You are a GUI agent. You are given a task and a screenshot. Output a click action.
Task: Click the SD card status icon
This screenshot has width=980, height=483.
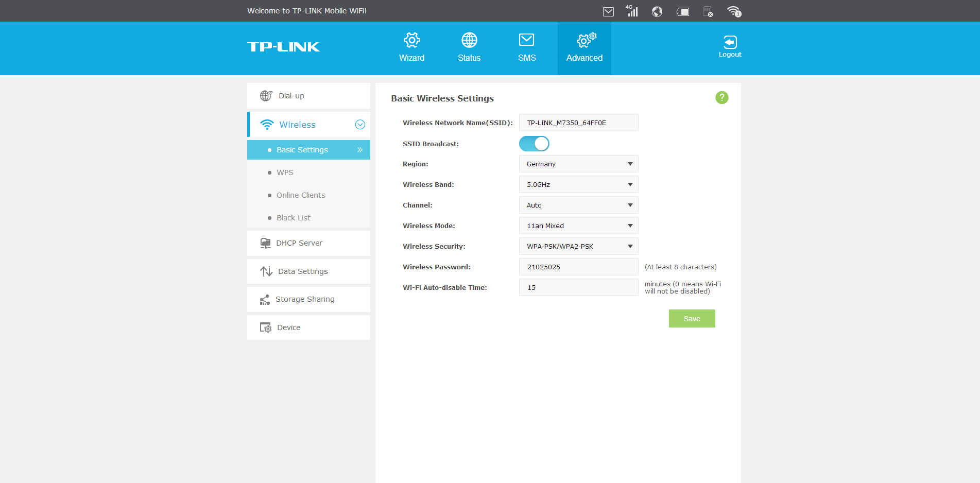pyautogui.click(x=708, y=11)
